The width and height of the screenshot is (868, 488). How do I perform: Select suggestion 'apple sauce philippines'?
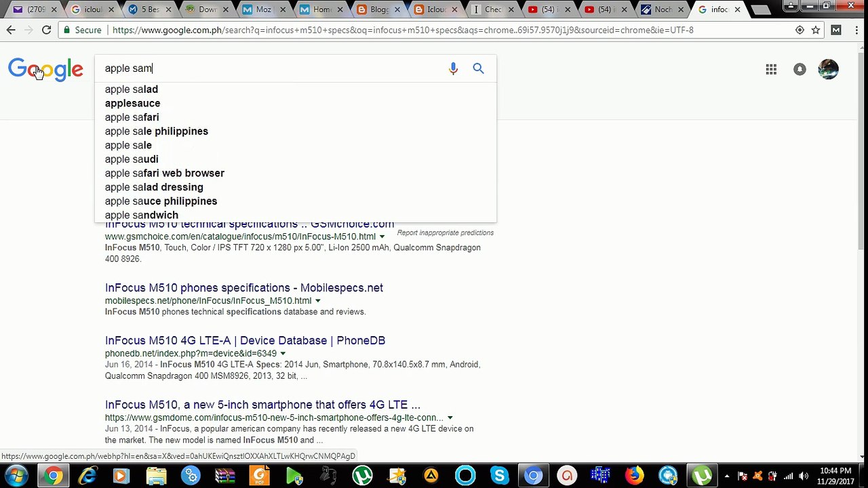tap(295, 201)
